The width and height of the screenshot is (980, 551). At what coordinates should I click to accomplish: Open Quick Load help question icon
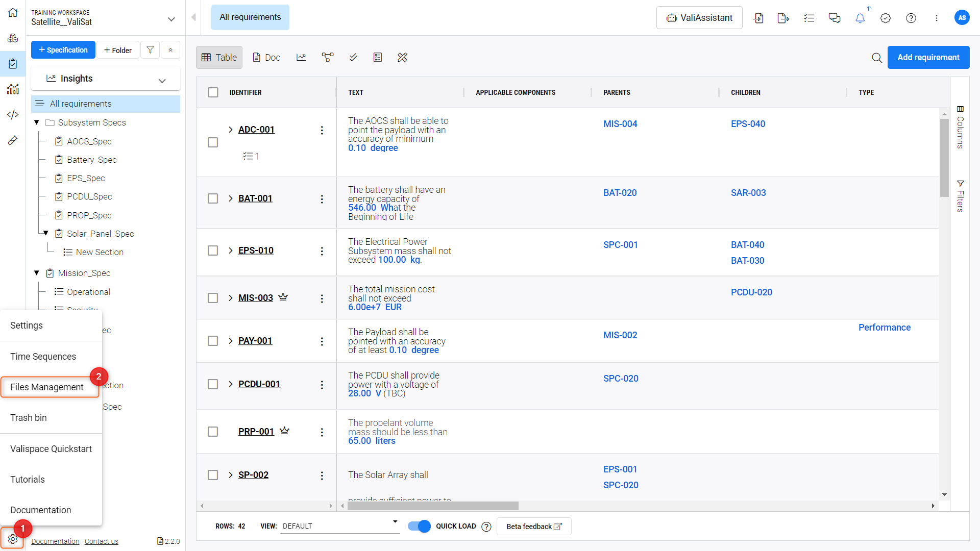[x=486, y=527]
